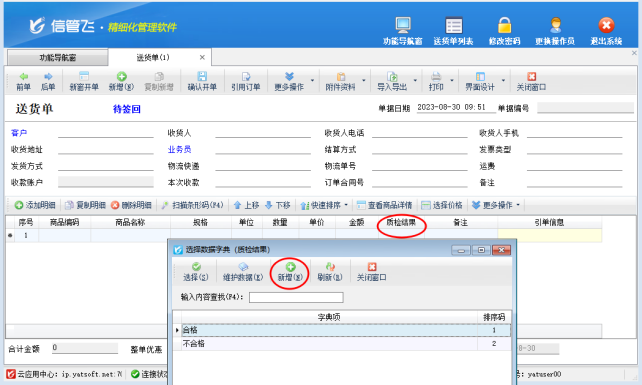Click 选择(S) in the dictionary dialog
This screenshot has width=642, height=385.
pyautogui.click(x=196, y=272)
